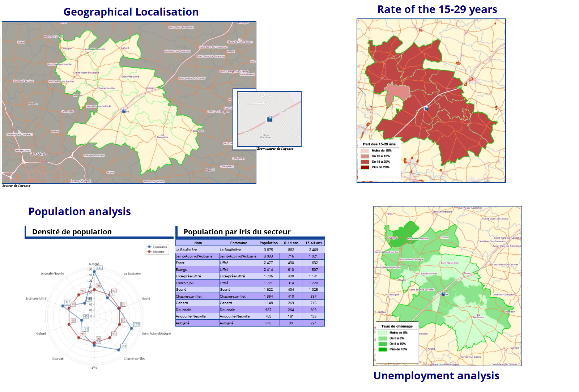Click the agency marker on the 15-29 rate map
This screenshot has height=392, width=579.
click(426, 108)
